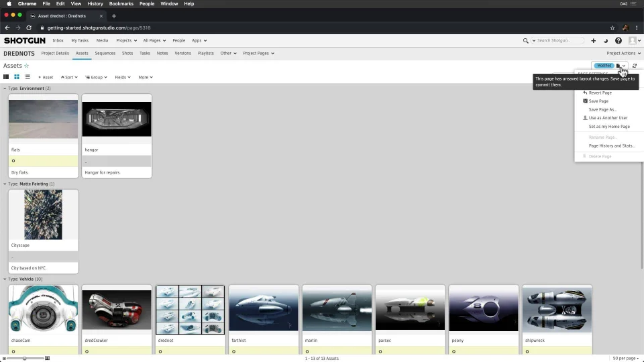Favorite the Assets page with star
644x362 pixels.
pos(27,66)
